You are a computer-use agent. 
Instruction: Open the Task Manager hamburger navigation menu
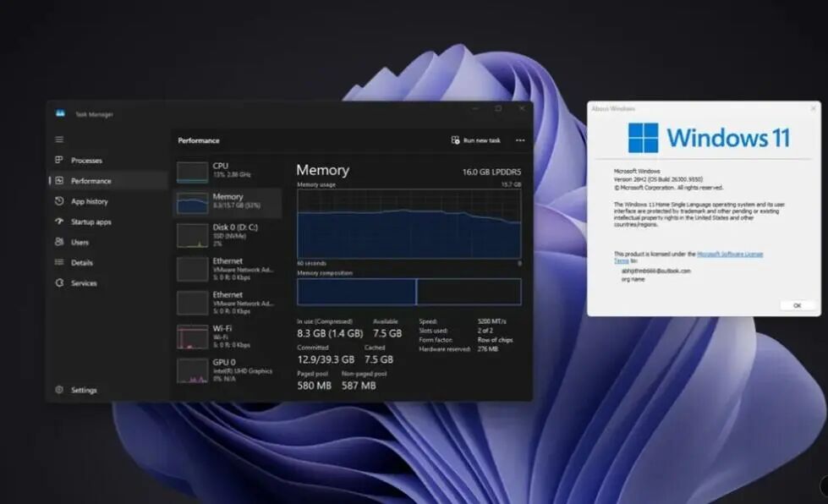(x=59, y=140)
